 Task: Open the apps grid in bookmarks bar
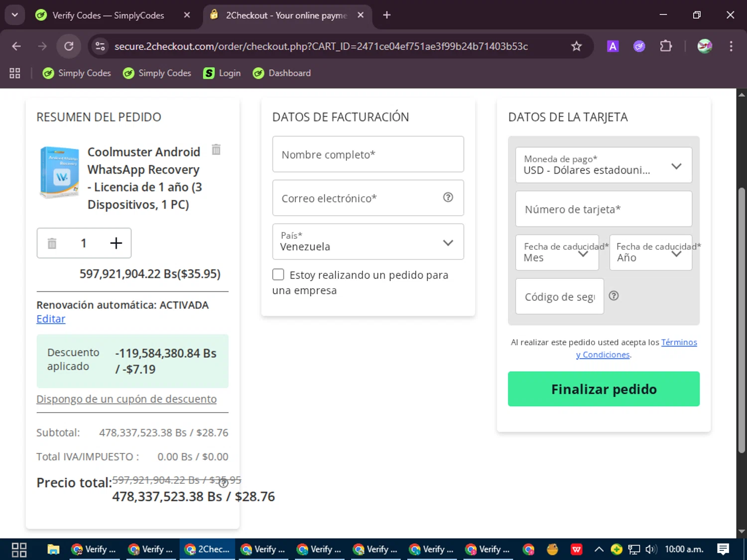15,73
